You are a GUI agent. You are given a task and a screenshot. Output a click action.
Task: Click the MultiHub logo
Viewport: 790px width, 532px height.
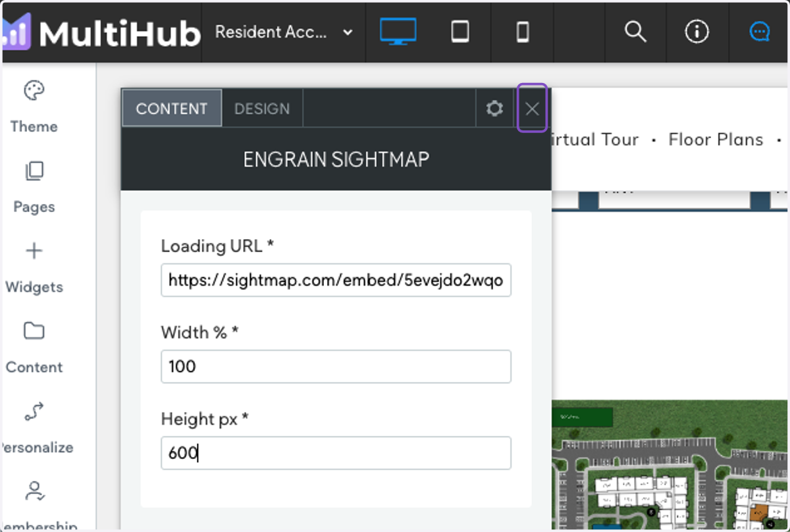[x=101, y=32]
